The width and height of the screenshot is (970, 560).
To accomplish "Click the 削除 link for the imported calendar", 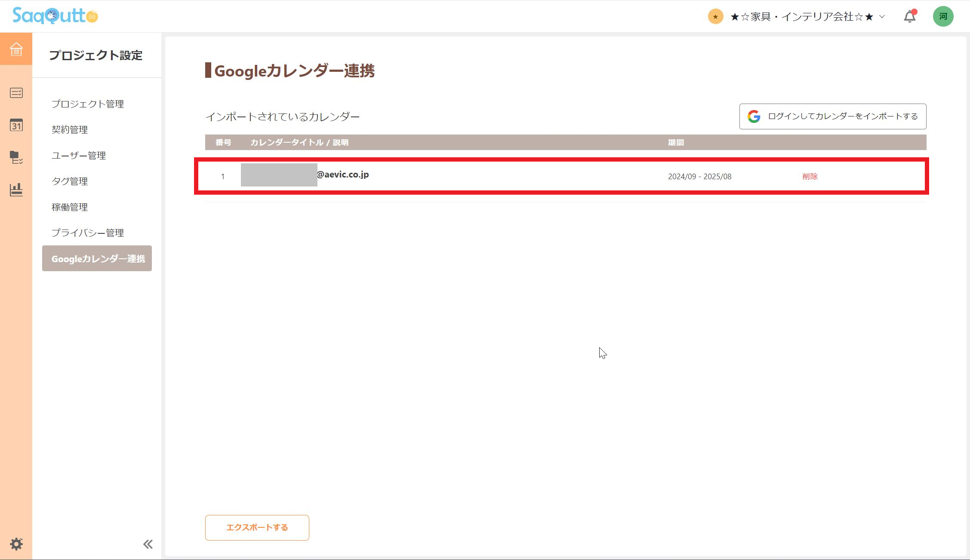I will [810, 176].
